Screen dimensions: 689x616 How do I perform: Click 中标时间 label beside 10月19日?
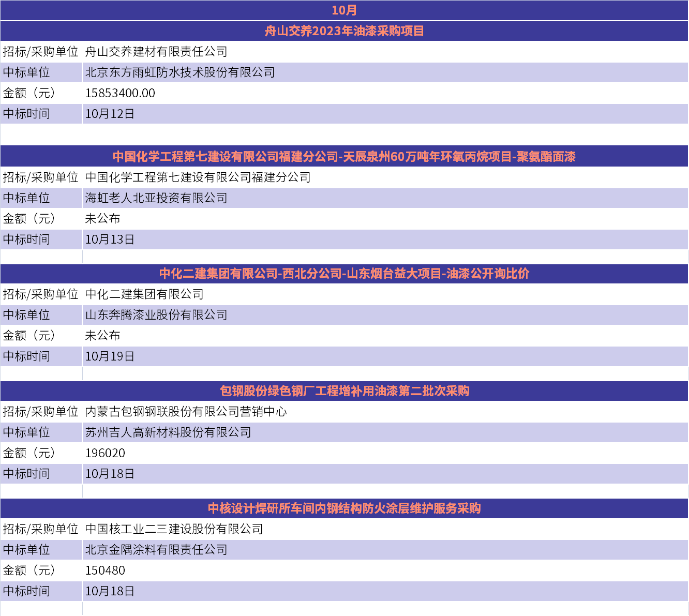[26, 356]
